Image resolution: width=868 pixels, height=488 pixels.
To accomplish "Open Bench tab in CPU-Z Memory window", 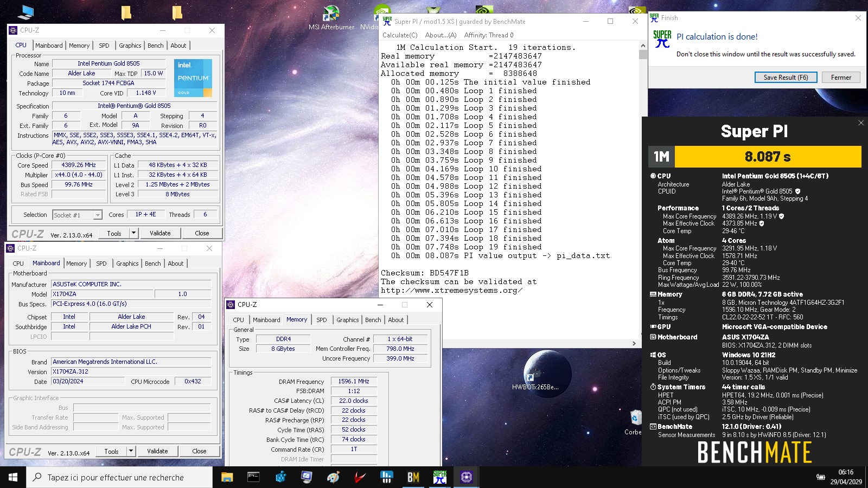I will (373, 320).
